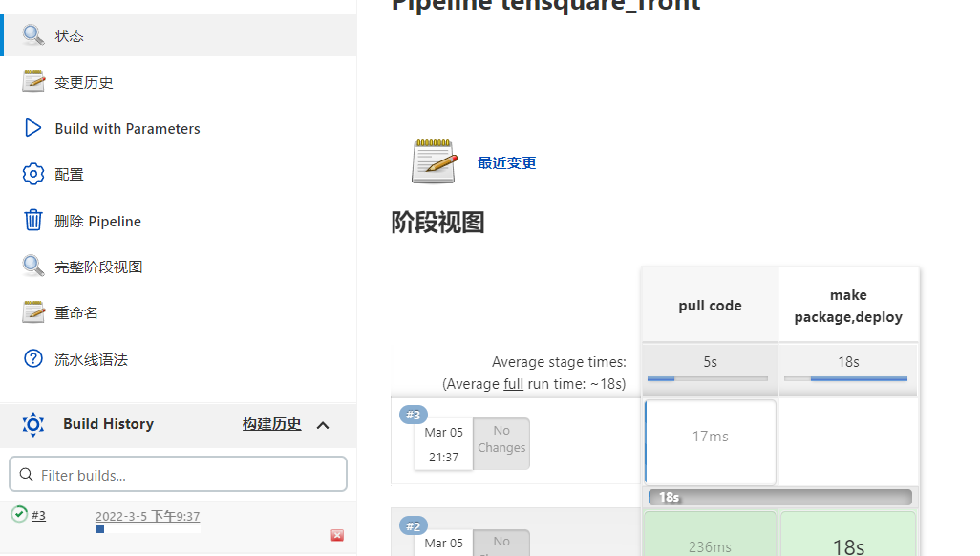The width and height of the screenshot is (980, 556).
Task: Click the Filter builds search field
Action: (178, 474)
